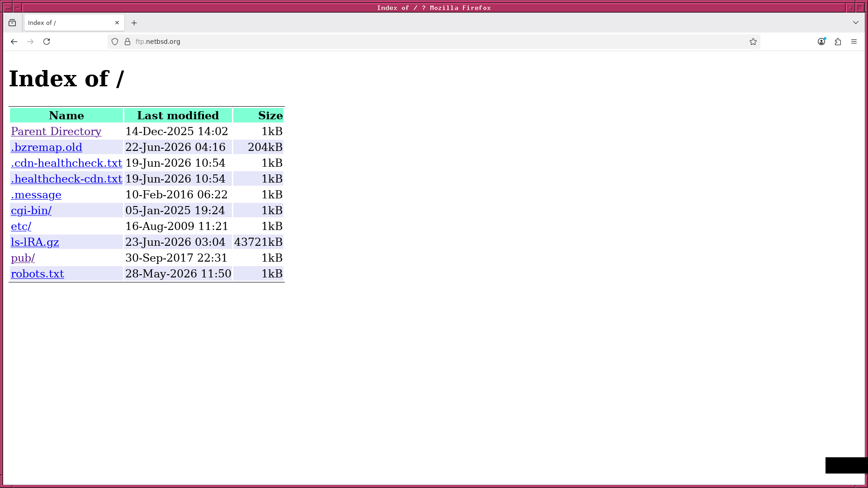Click the 204kB size value
This screenshot has height=488, width=868.
(x=265, y=147)
